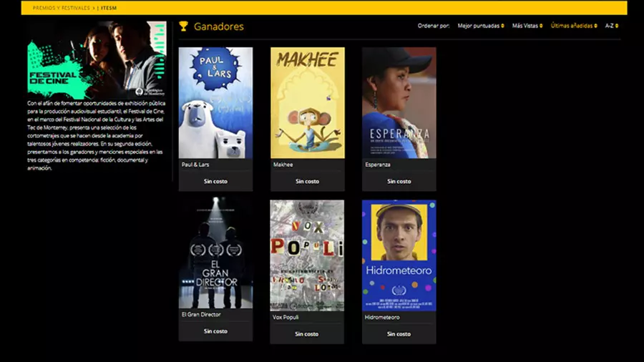Open Esperanza poster thumbnail

[399, 102]
